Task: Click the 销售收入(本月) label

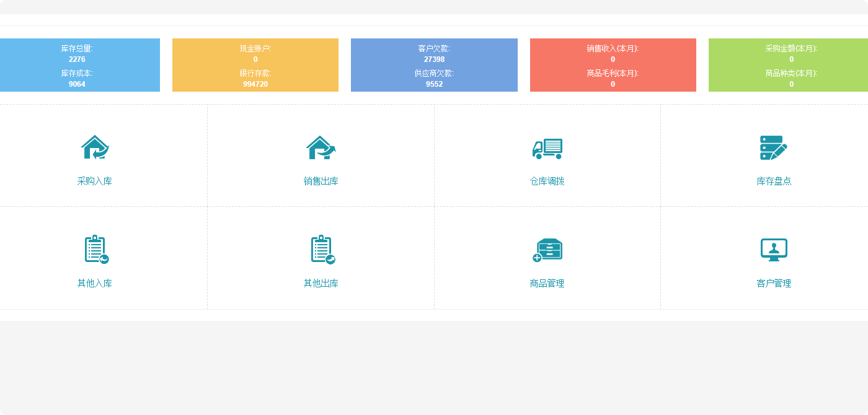Action: pyautogui.click(x=613, y=48)
